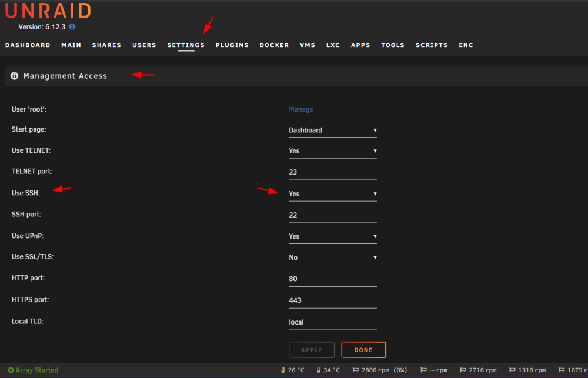Image resolution: width=588 pixels, height=378 pixels.
Task: Click the HTTP port field
Action: pyautogui.click(x=333, y=279)
